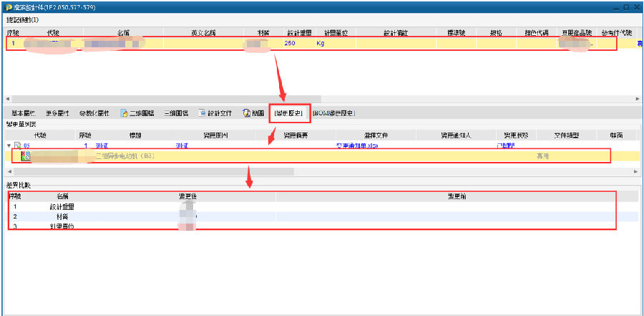Click the 變更狀態 column header
The width and height of the screenshot is (644, 316).
tap(517, 135)
